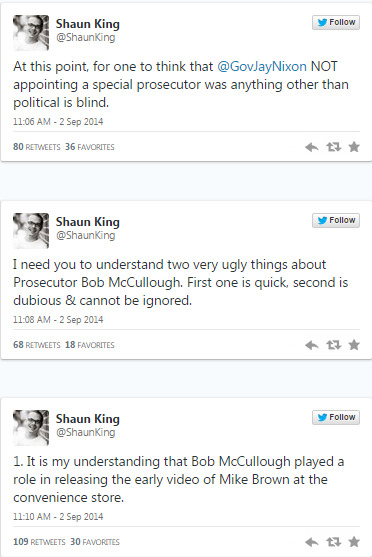Retweet the 11:10 AM tweet
Image resolution: width=372 pixels, height=557 pixels.
point(334,542)
